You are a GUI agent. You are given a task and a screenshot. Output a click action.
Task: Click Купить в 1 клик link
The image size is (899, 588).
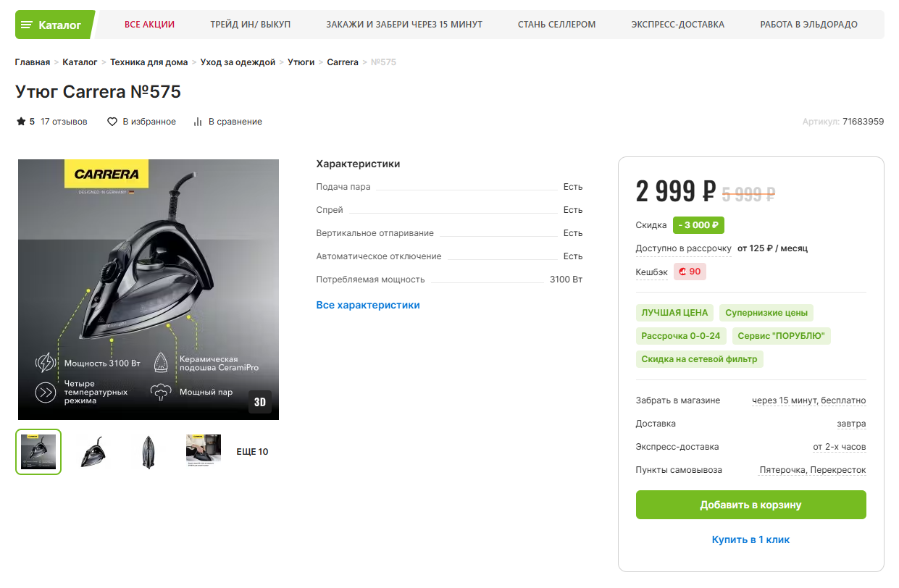point(750,539)
